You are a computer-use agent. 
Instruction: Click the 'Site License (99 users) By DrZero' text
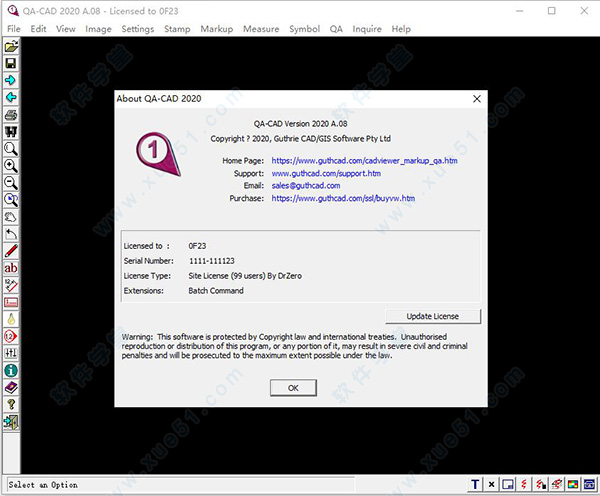click(245, 276)
